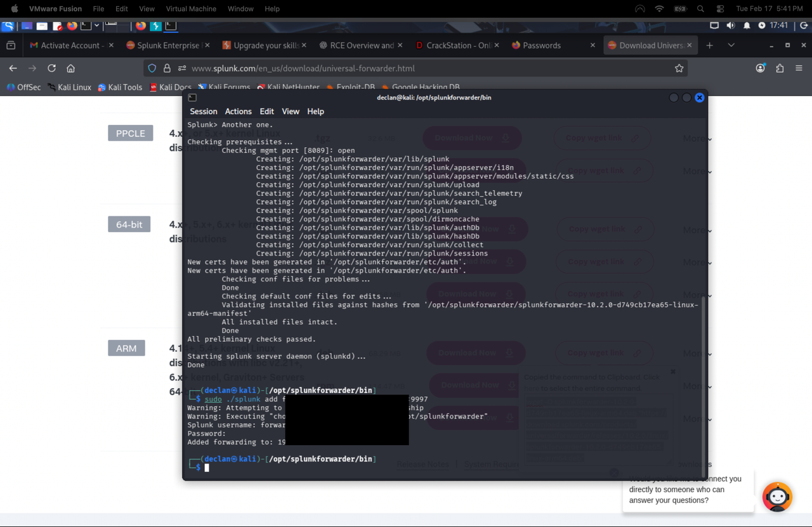Open the terminal window's Edit menu
This screenshot has height=527, width=812.
(266, 111)
